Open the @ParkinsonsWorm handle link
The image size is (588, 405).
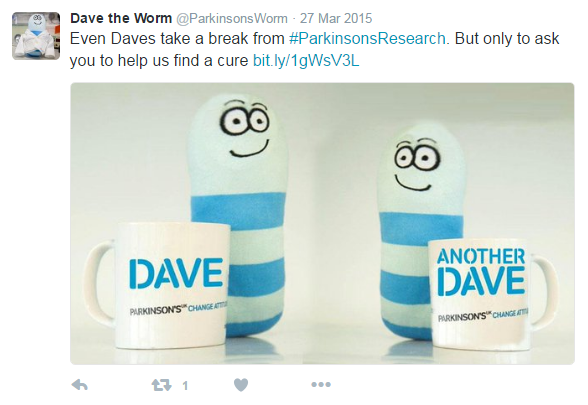(232, 18)
